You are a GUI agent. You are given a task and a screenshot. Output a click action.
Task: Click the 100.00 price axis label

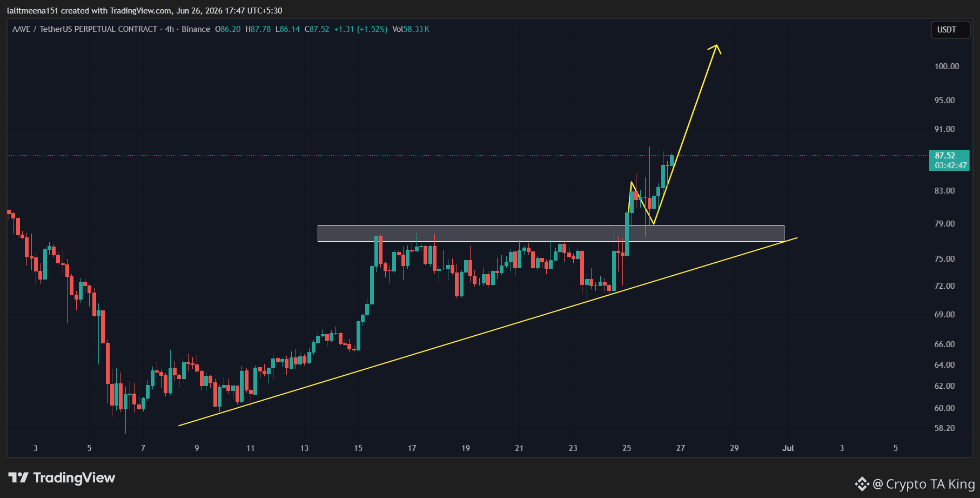point(947,67)
